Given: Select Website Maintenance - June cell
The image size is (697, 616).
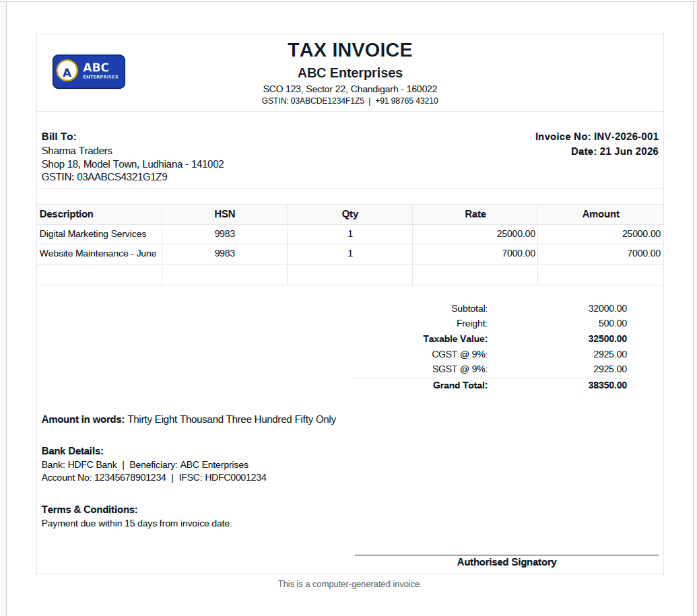Looking at the screenshot, I should point(98,253).
